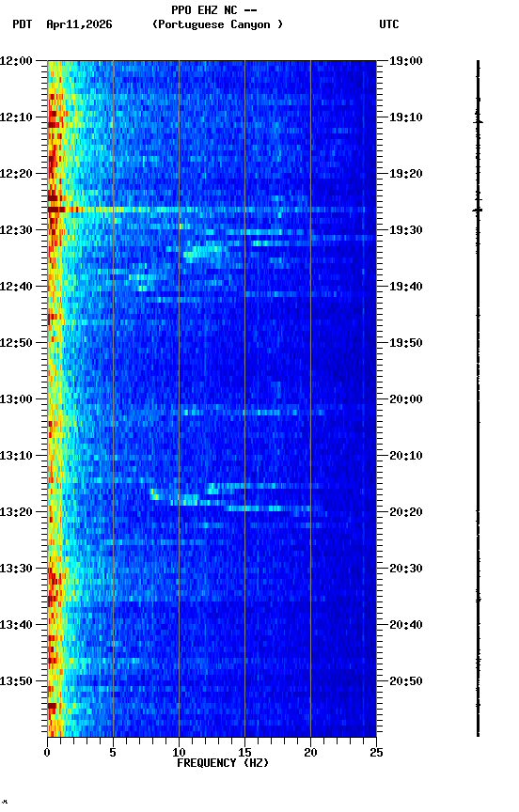Click the seismogram spike near 19:10 UTC
519x812 pixels.
pos(478,121)
